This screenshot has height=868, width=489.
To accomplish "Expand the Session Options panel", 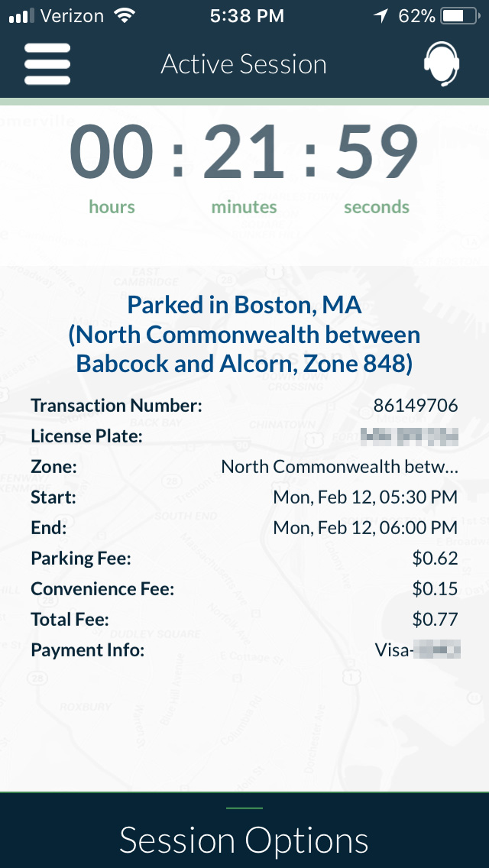I will pyautogui.click(x=244, y=840).
